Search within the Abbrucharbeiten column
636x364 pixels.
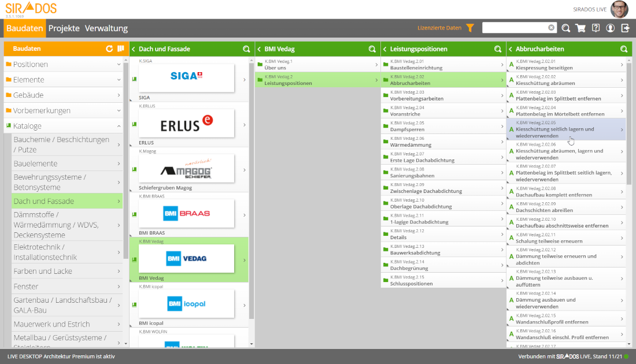click(x=624, y=49)
